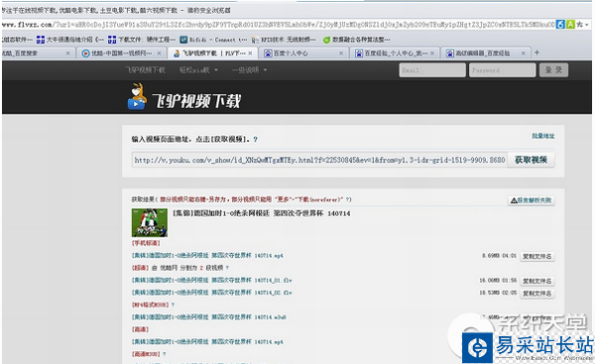This screenshot has width=595, height=364.
Task: Click the blue 6 icon in address bar
Action: click(560, 24)
